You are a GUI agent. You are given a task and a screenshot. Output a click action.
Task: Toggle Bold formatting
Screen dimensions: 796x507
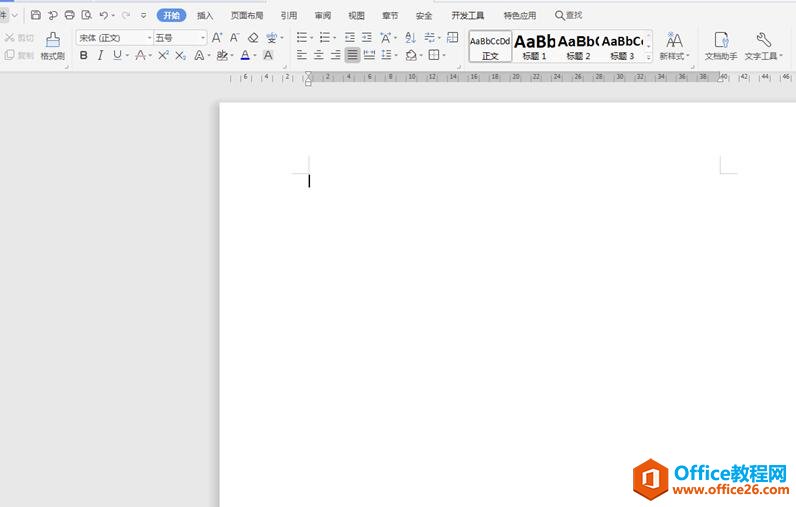point(84,56)
